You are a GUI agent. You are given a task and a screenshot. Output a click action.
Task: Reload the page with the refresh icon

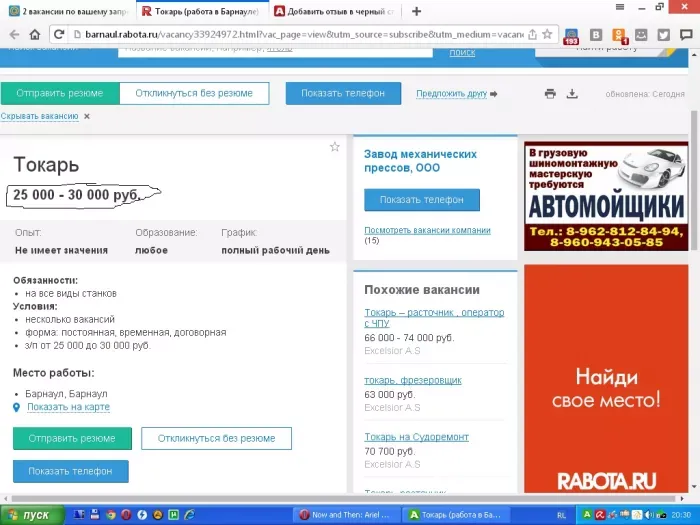[59, 34]
